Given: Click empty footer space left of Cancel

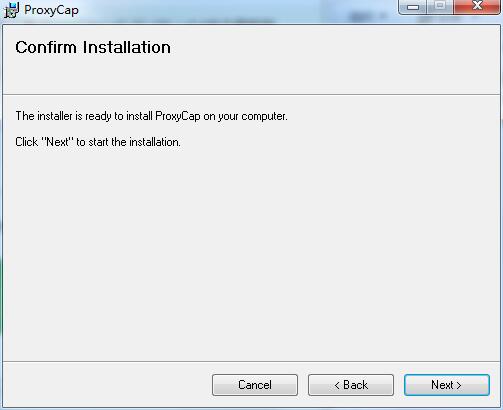Looking at the screenshot, I should pos(107,385).
